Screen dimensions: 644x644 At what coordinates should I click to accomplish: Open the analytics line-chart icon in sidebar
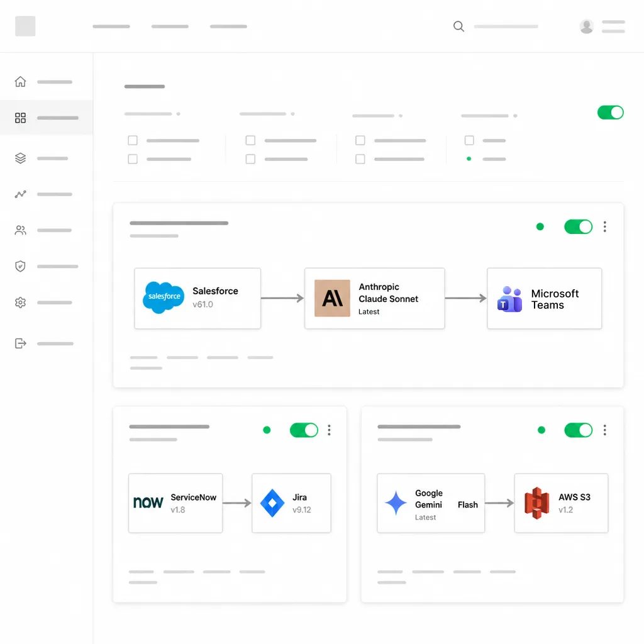pos(20,194)
